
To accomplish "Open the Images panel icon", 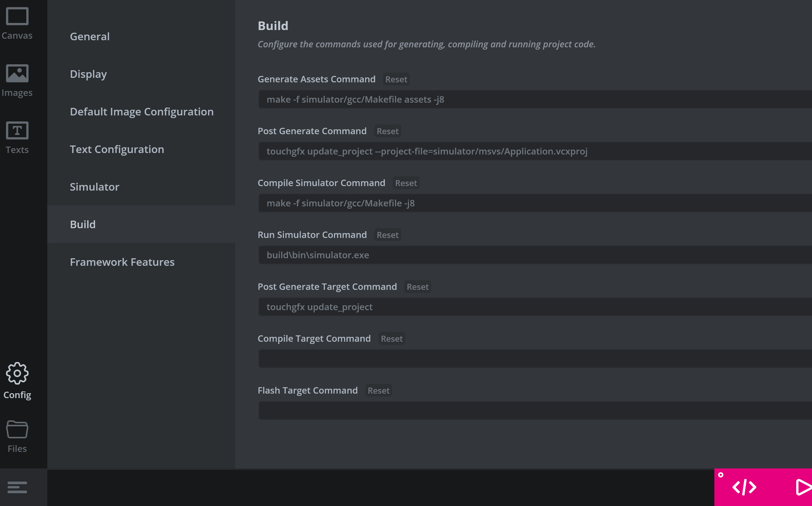I will (17, 73).
